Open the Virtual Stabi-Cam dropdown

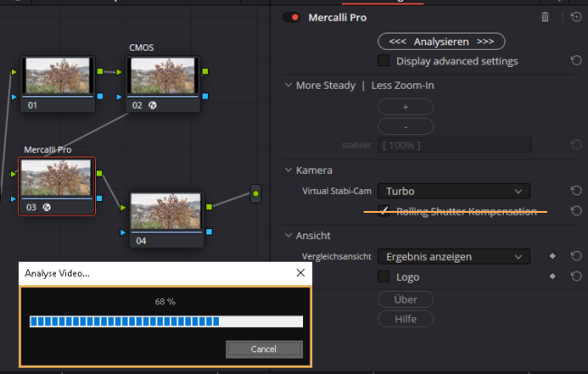point(454,191)
